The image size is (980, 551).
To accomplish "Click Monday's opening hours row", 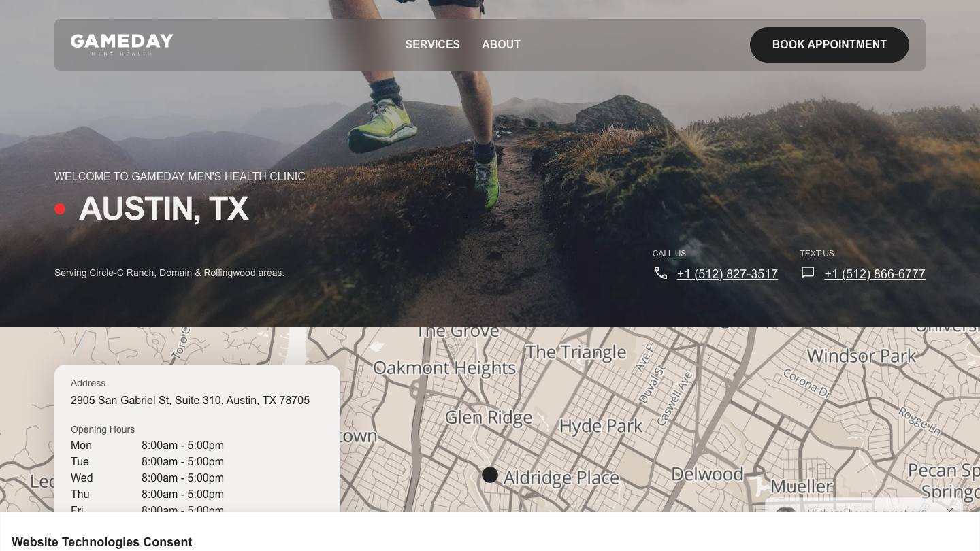I will (147, 446).
